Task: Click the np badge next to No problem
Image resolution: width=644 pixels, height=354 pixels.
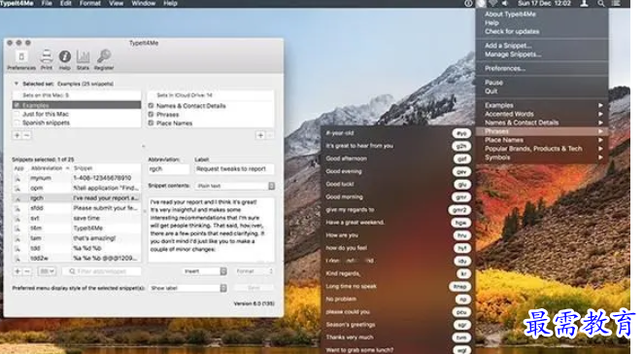Action: coord(463,300)
